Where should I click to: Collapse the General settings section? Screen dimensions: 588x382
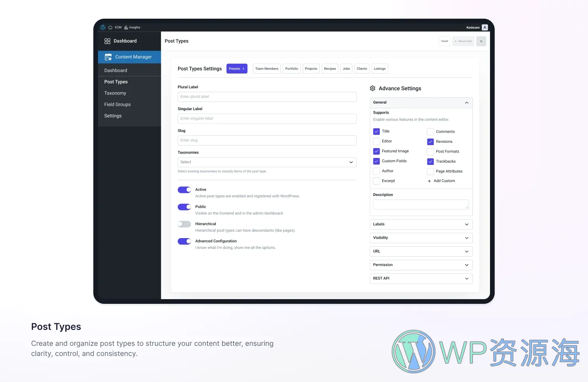(466, 102)
